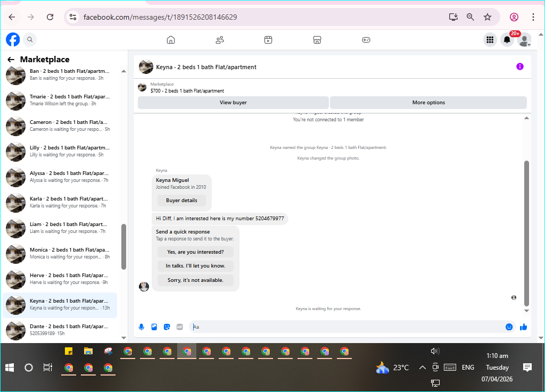The width and height of the screenshot is (545, 392).
Task: Click the More options button
Action: pyautogui.click(x=428, y=103)
